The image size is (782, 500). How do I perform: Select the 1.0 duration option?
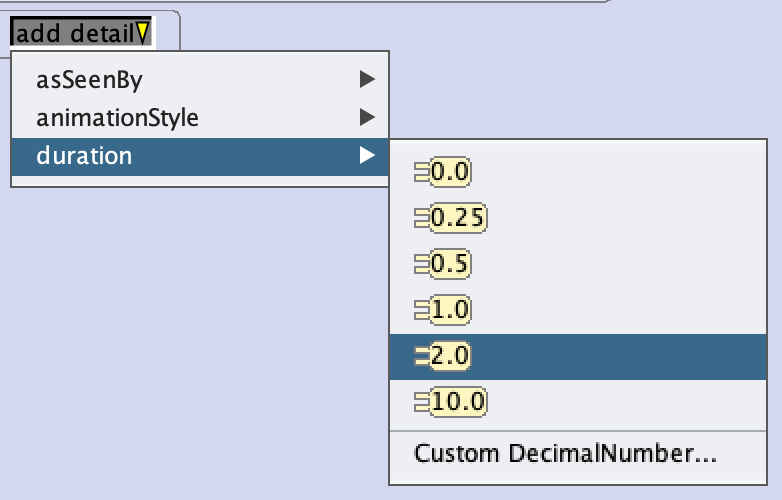450,310
